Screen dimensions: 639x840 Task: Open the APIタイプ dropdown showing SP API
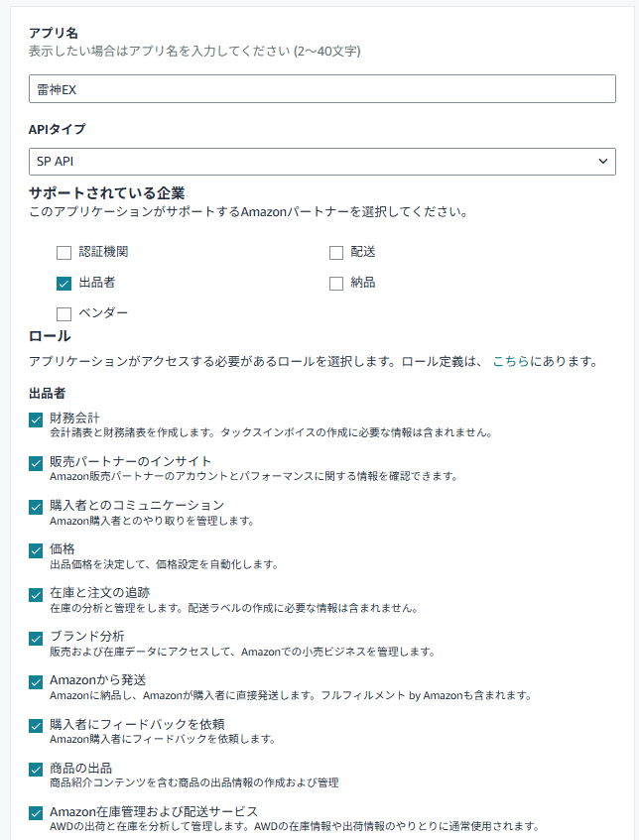point(321,162)
